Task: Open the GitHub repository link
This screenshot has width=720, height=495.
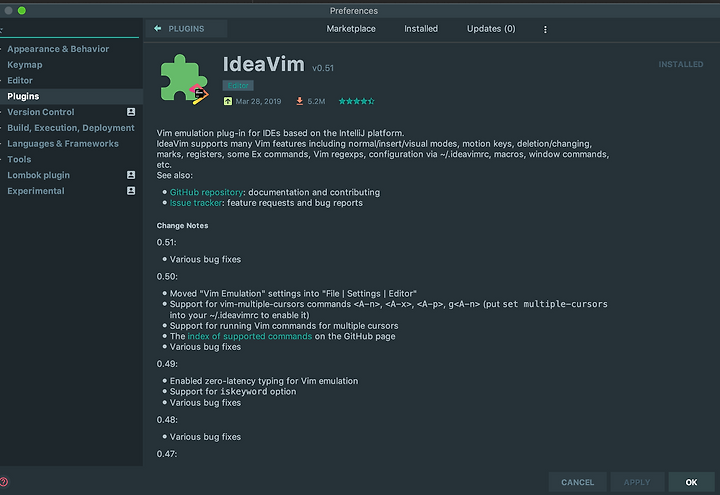Action: [206, 192]
